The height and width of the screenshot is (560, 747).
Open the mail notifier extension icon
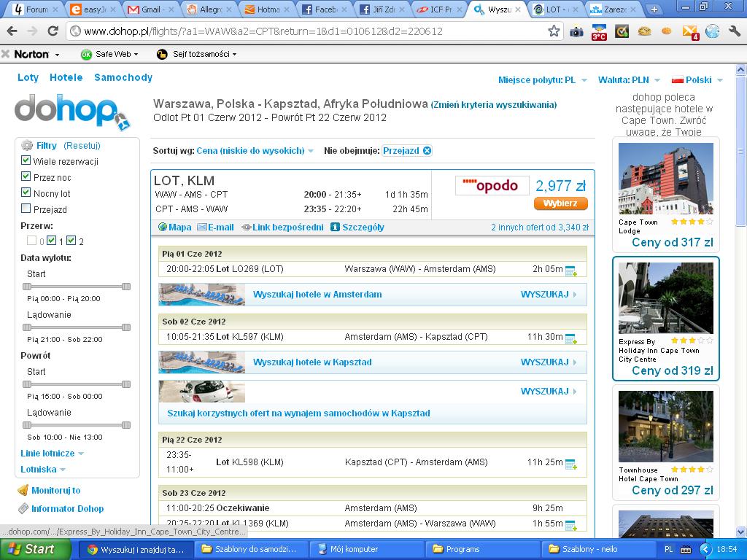click(x=690, y=32)
